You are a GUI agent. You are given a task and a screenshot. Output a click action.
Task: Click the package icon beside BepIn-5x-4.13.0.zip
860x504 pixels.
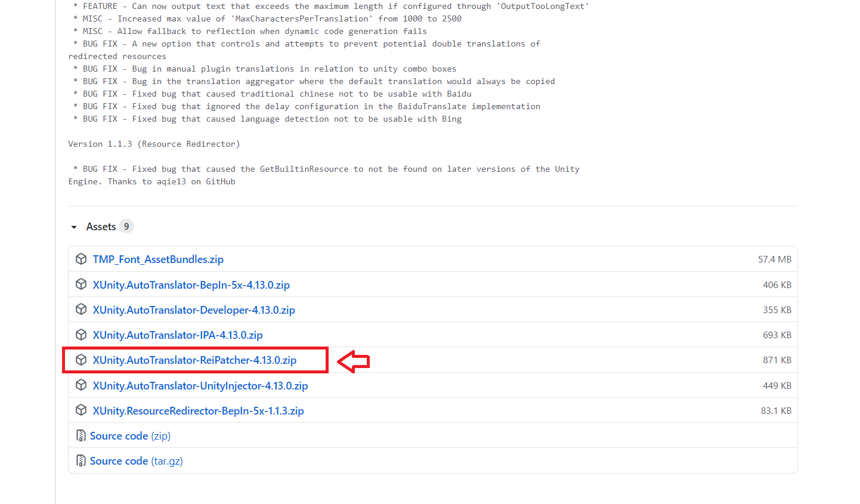point(81,285)
